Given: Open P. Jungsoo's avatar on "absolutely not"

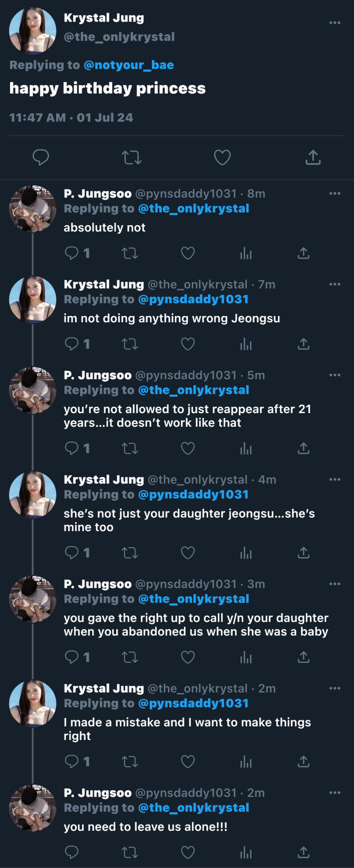Looking at the screenshot, I should click(33, 209).
